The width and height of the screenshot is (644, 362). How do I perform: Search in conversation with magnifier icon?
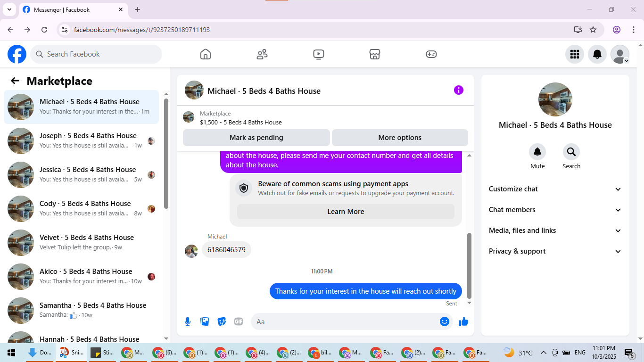click(571, 152)
